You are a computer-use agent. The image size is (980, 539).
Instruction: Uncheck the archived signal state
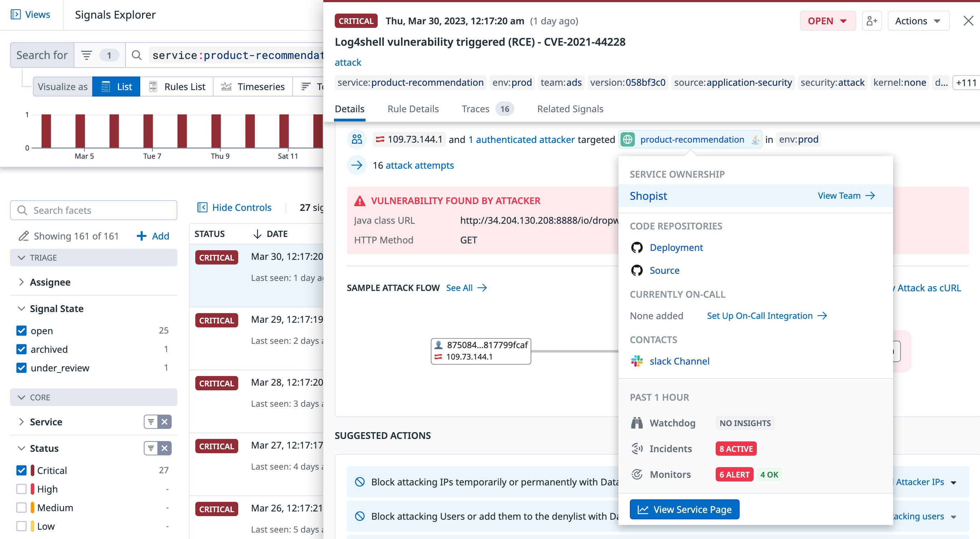21,349
